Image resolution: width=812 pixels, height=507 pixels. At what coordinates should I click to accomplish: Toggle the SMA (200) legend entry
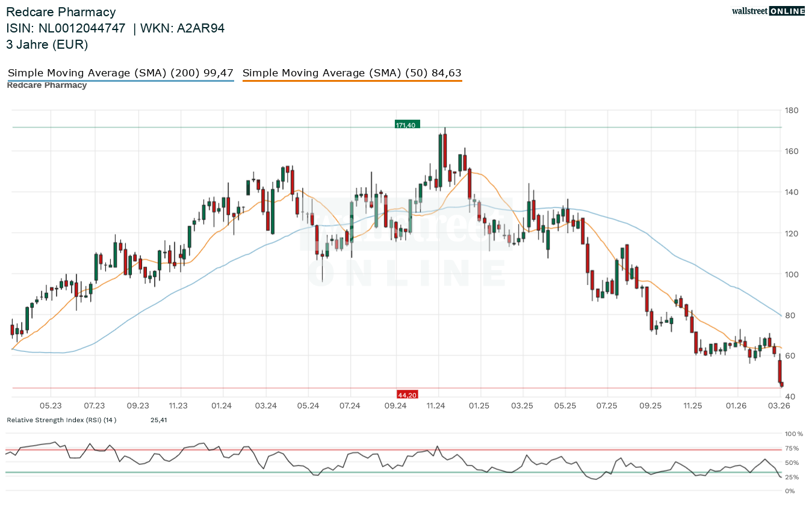[x=120, y=73]
